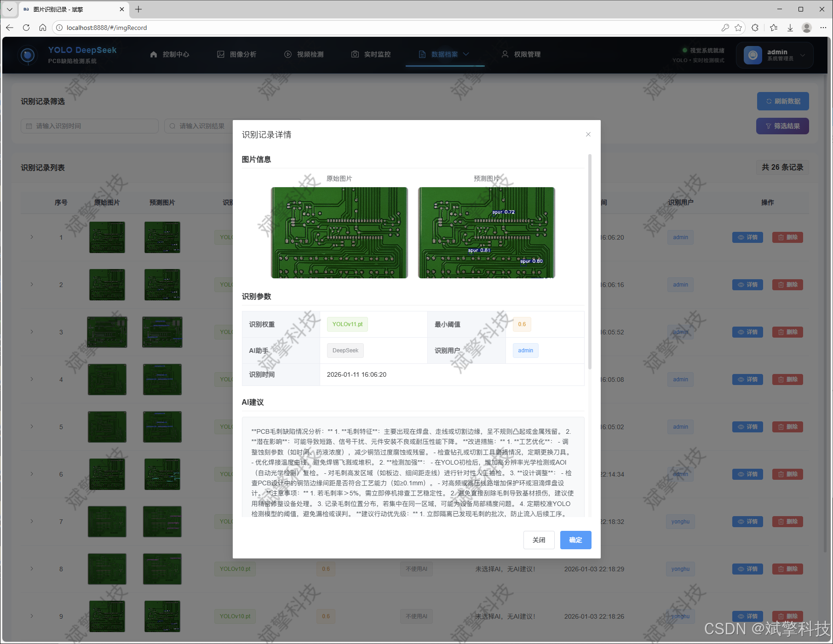Click the play icon beside 视频检测
This screenshot has width=833, height=644.
(x=288, y=54)
